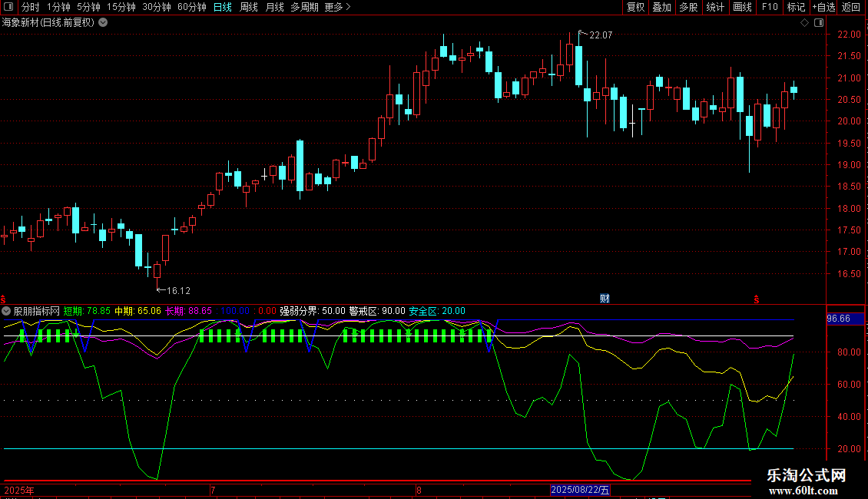Expand the 更多 periods menu

tap(337, 7)
